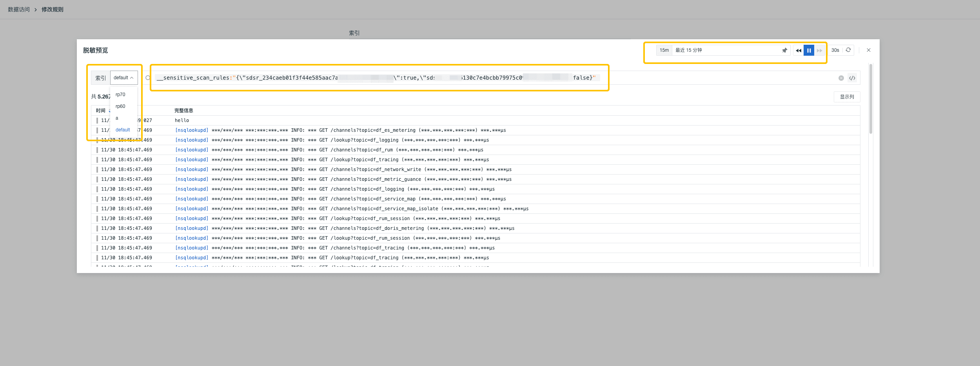Screen dimensions: 980x366
Task: Select rp70 from the index list
Action: (x=120, y=95)
